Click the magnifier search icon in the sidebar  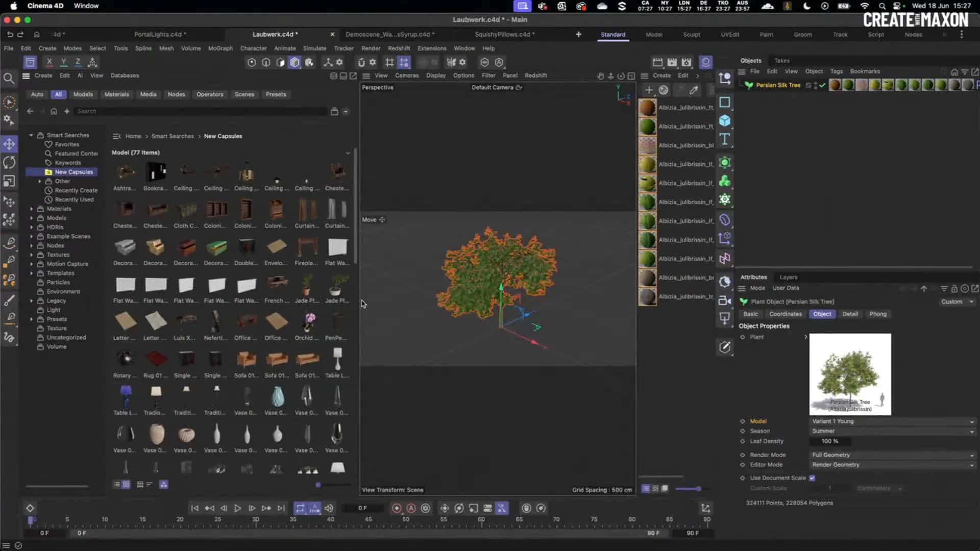click(9, 79)
